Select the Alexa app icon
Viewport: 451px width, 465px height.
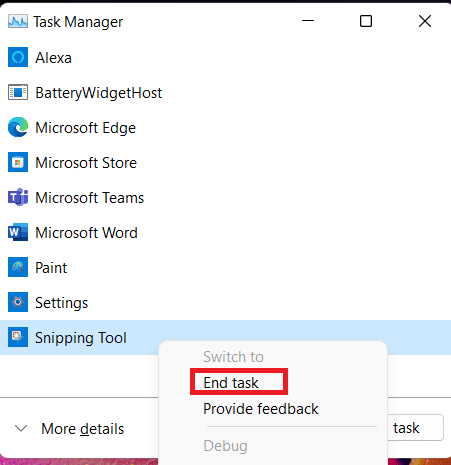[x=18, y=57]
